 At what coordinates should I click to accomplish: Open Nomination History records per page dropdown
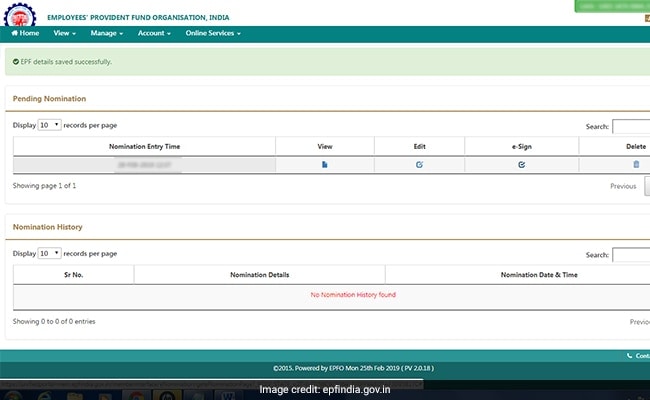49,253
